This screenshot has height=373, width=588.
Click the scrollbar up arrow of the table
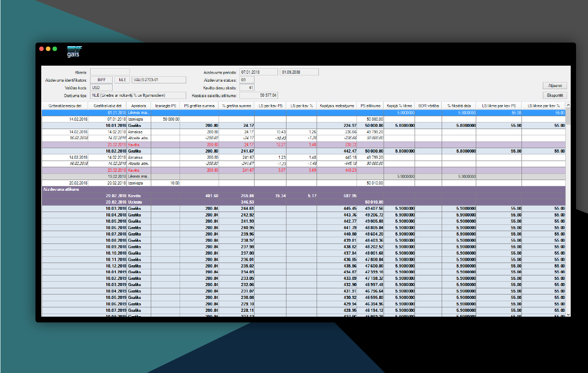(568, 106)
